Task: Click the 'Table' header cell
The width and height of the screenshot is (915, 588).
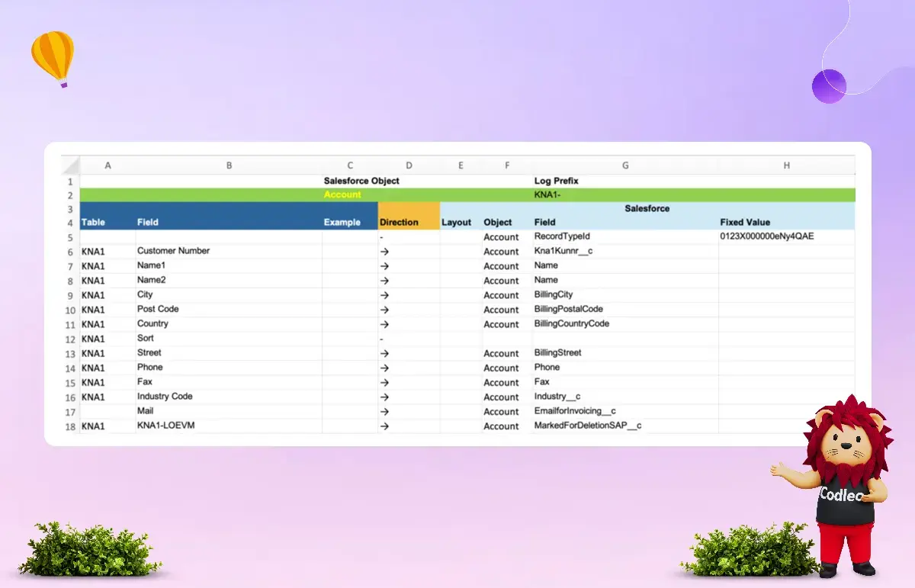Action: pos(108,223)
